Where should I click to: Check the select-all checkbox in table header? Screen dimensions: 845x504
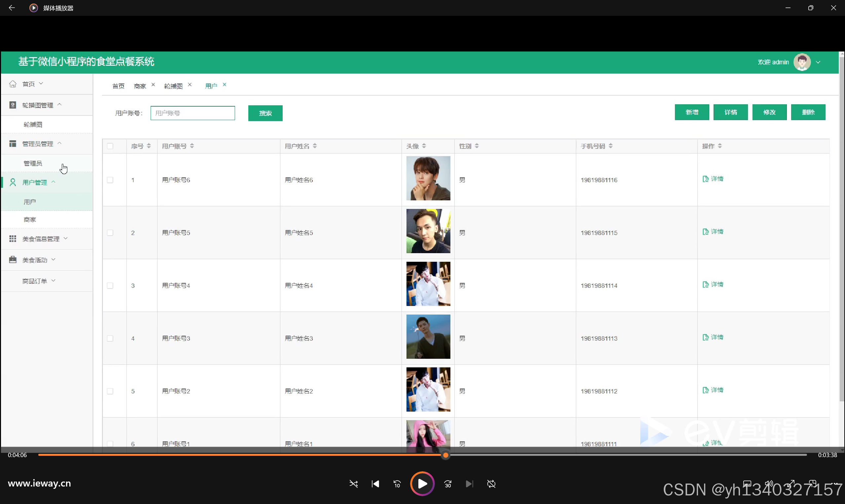(x=110, y=146)
